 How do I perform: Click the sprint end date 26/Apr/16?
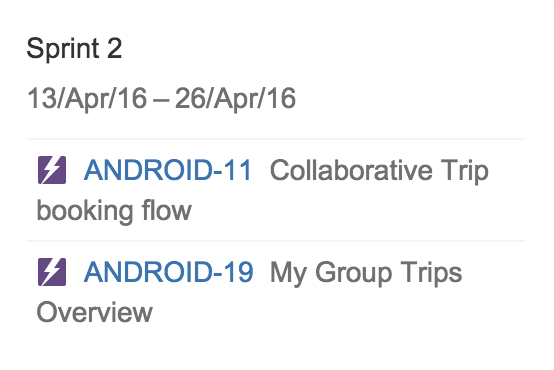235,98
